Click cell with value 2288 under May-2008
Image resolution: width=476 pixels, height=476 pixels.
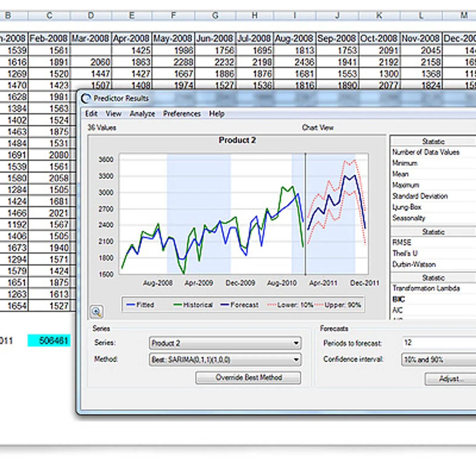173,62
